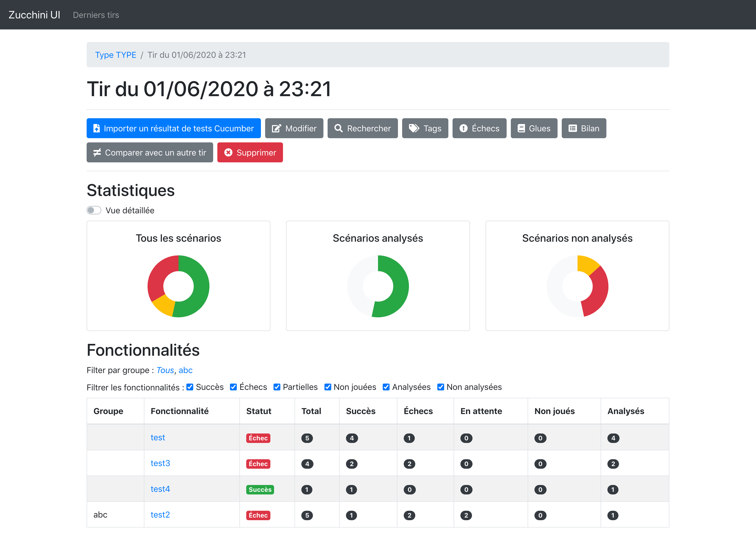Viewport: 756px width, 537px height.
Task: Open the Type TYPE breadcrumb link
Action: click(x=115, y=55)
